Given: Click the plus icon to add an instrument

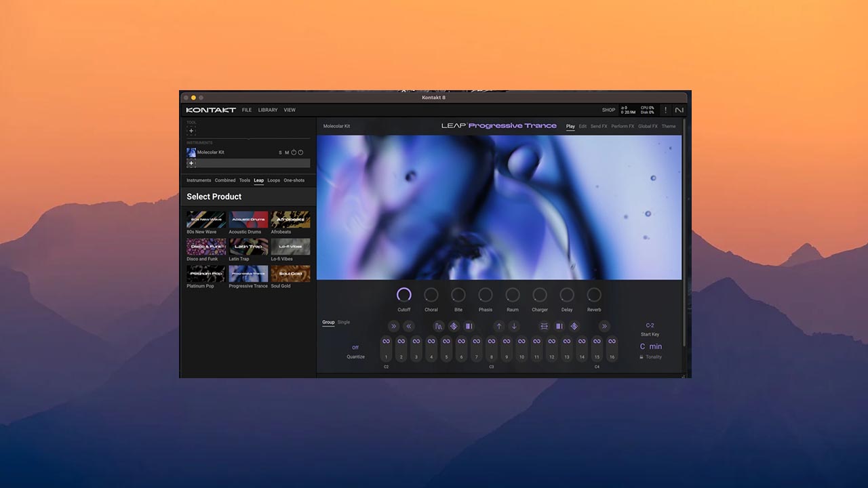Looking at the screenshot, I should 191,163.
